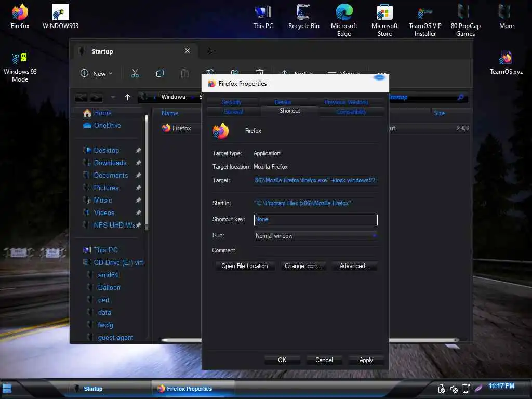Click Target path field
The image size is (532, 399).
pos(315,180)
